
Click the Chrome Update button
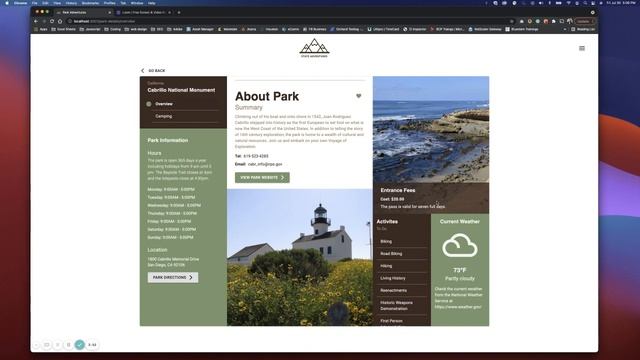coord(584,21)
